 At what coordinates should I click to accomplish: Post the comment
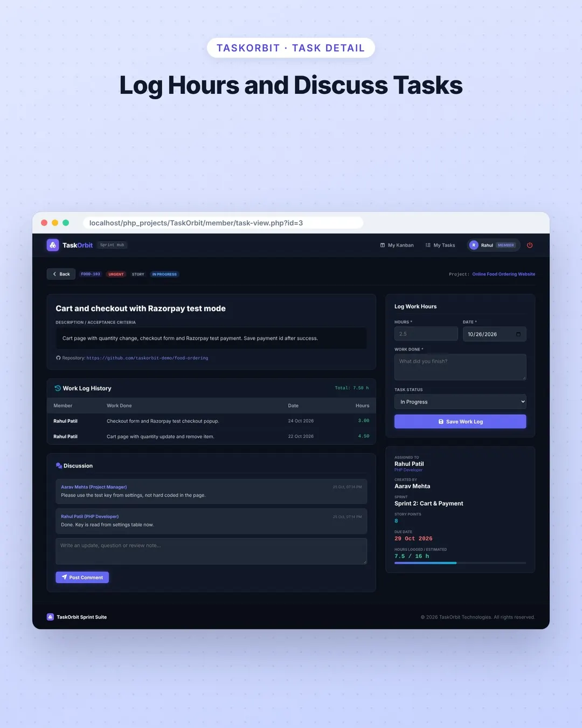(x=82, y=578)
